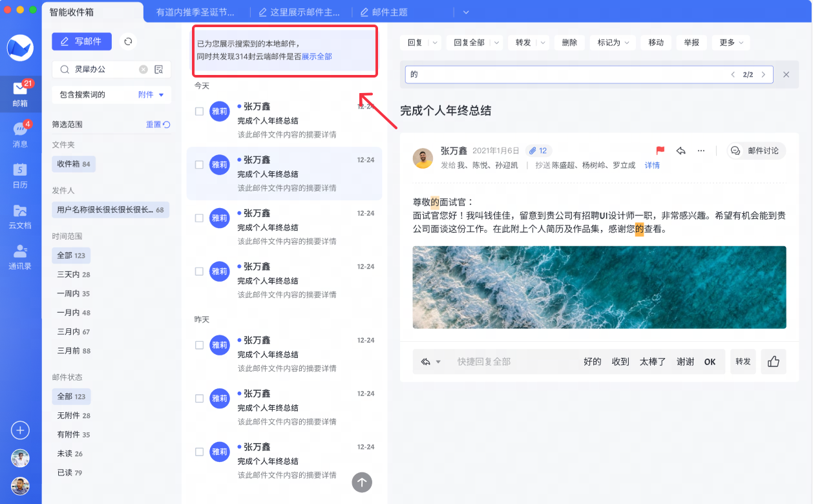The width and height of the screenshot is (813, 504).
Task: Expand the forward (转发) dropdown arrow
Action: [x=543, y=43]
